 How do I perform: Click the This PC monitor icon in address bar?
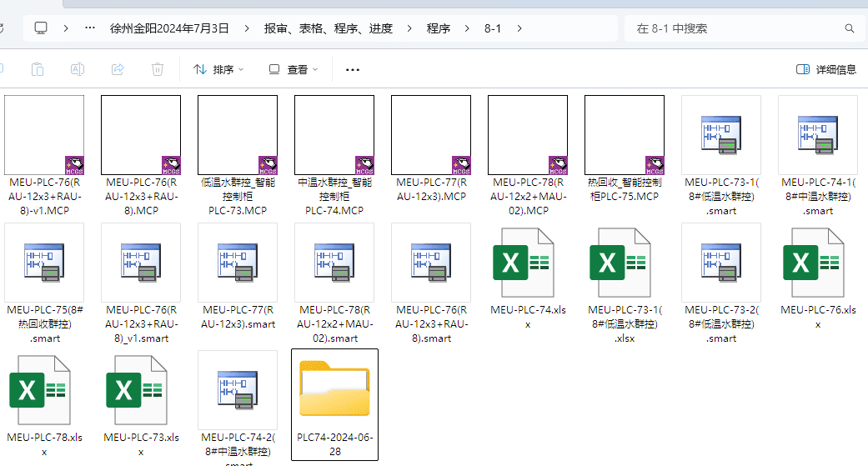[x=41, y=28]
